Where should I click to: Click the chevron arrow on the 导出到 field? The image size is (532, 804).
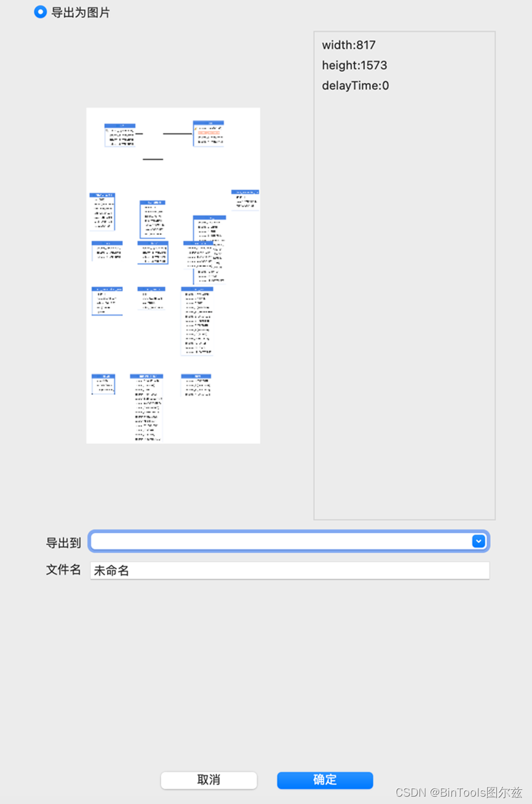(478, 541)
